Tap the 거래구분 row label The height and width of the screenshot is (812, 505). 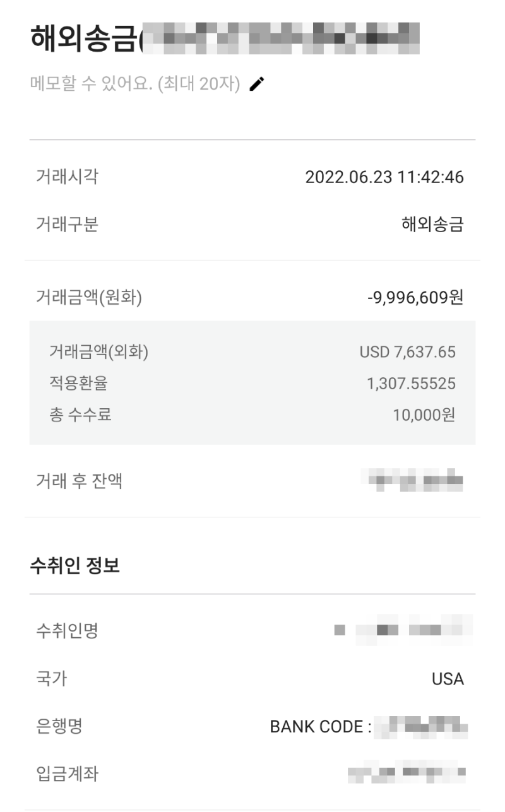click(x=67, y=224)
